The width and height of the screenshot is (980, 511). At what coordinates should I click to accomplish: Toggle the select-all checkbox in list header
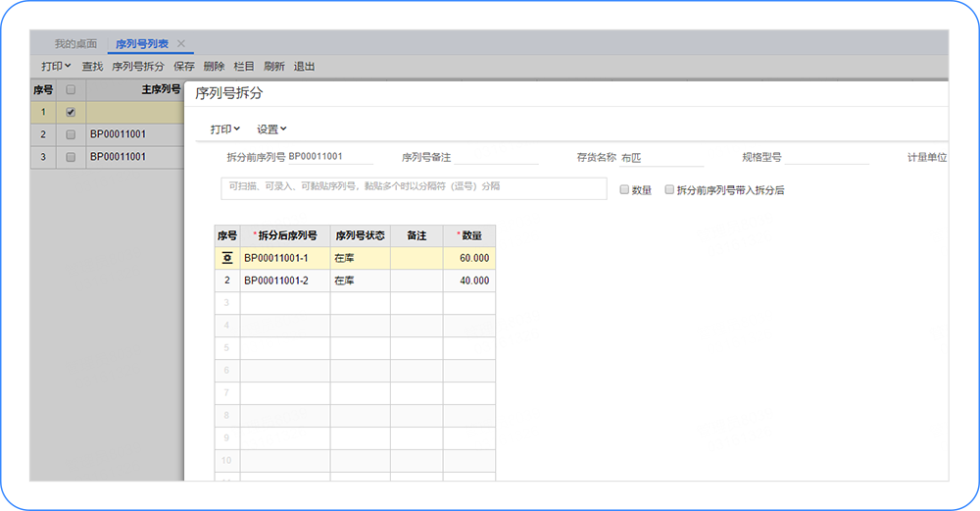[x=71, y=90]
